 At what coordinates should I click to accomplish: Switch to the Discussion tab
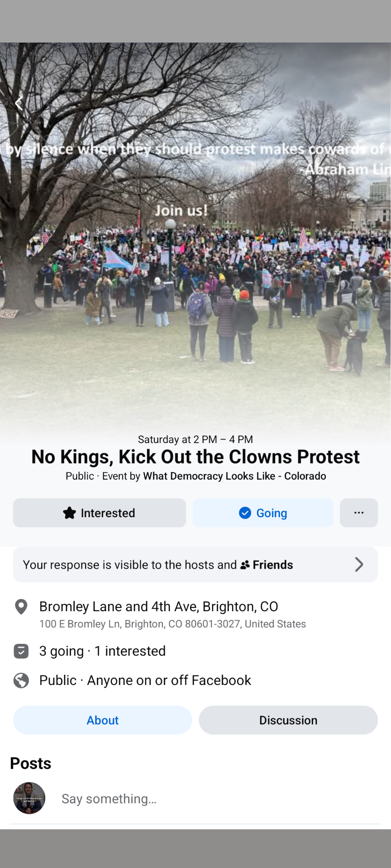(x=288, y=720)
